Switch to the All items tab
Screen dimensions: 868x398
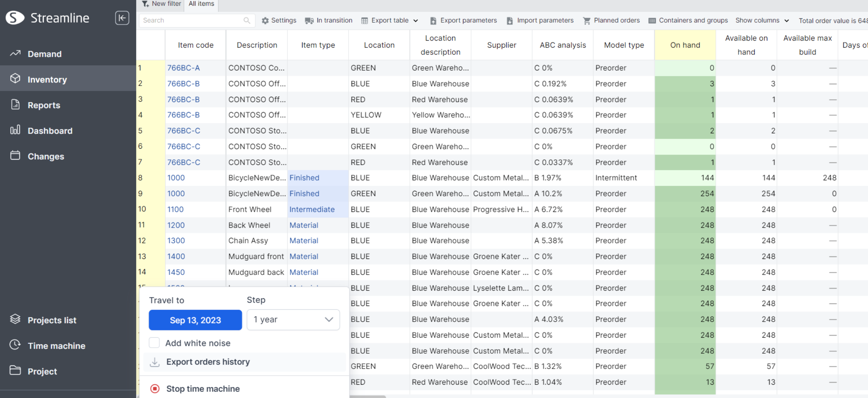201,4
